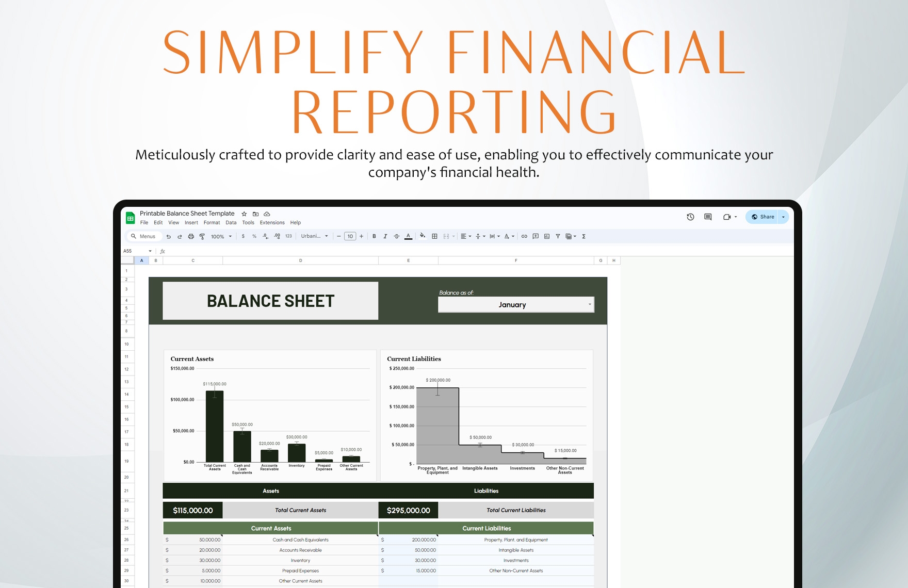Activate the paint format roller
This screenshot has height=588, width=908.
tap(202, 236)
